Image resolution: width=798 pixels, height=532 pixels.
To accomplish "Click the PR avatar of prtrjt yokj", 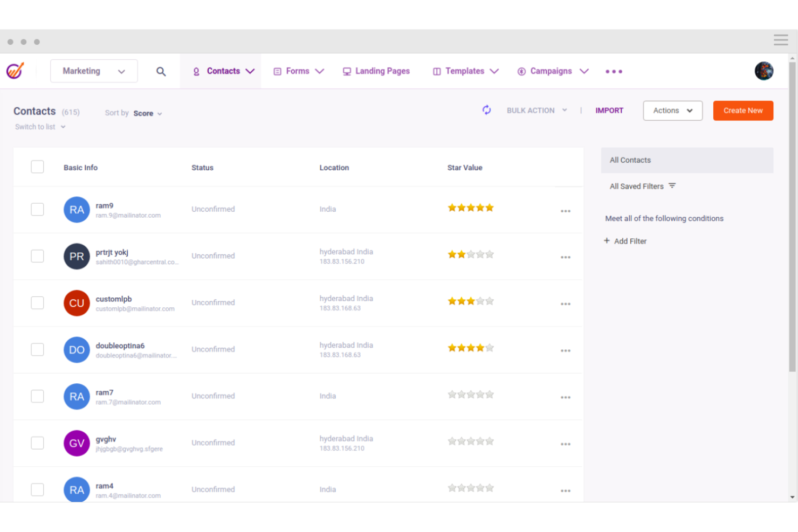I will coord(77,256).
